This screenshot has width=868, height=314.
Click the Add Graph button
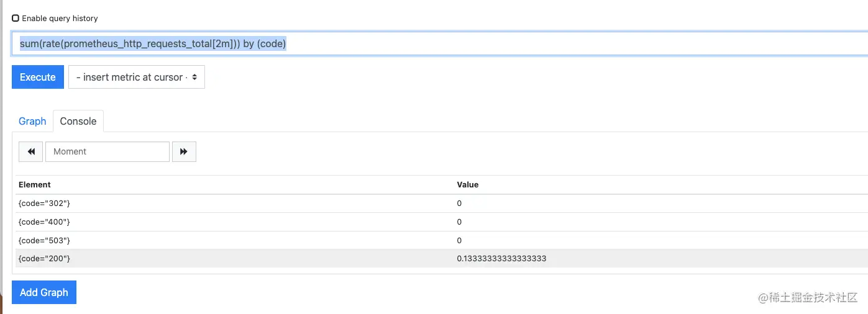click(44, 292)
